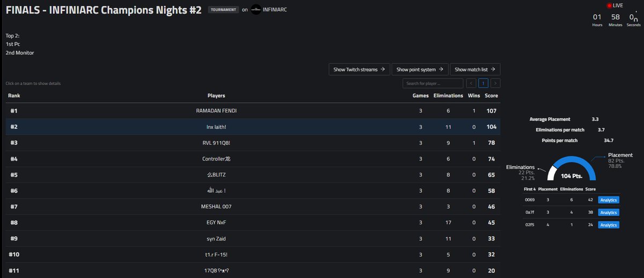
Task: Click the blue Placement arc of chart
Action: click(x=577, y=162)
